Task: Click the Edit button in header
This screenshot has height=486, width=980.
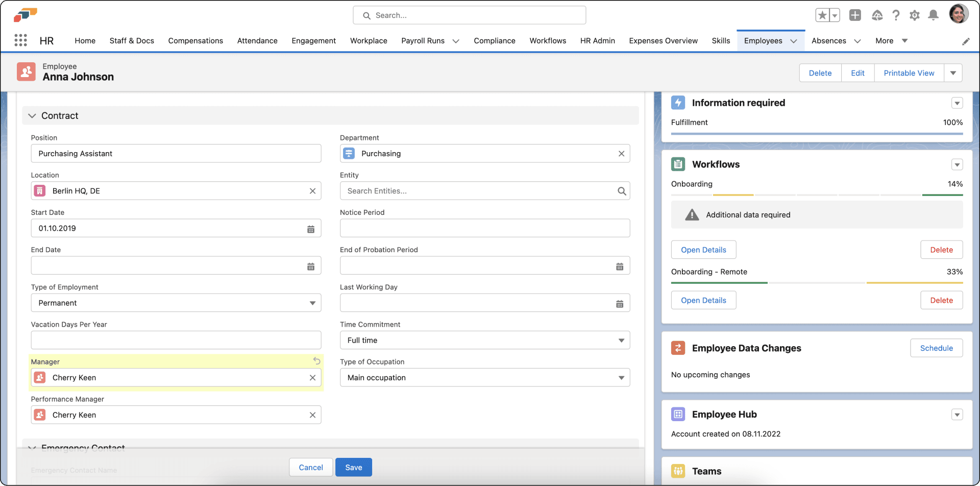Action: click(857, 73)
